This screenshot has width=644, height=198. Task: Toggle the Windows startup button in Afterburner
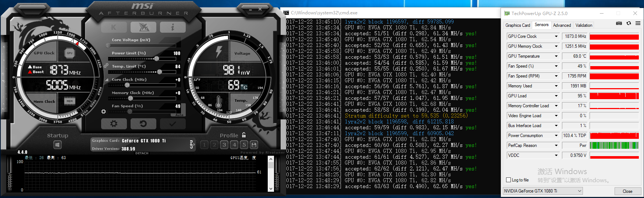pos(58,145)
